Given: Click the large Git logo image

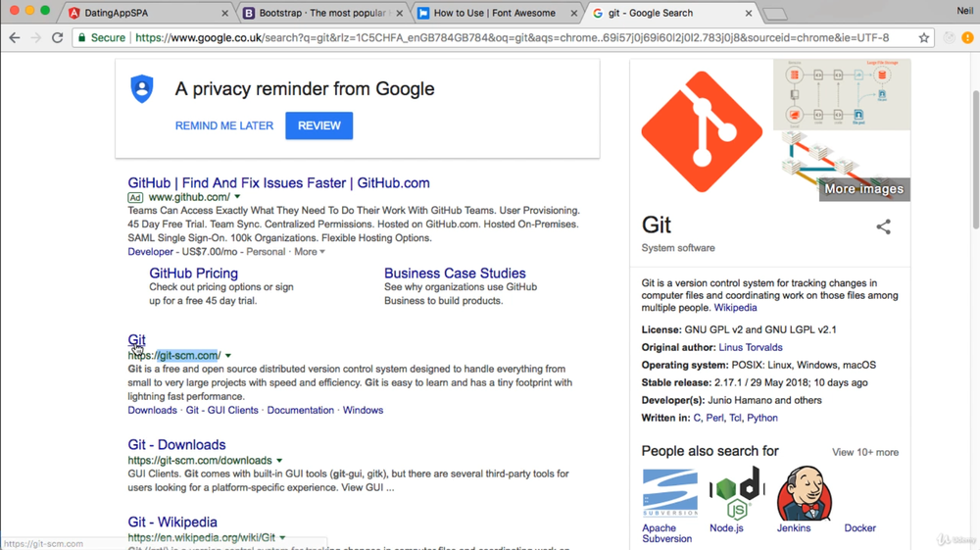Looking at the screenshot, I should point(701,131).
